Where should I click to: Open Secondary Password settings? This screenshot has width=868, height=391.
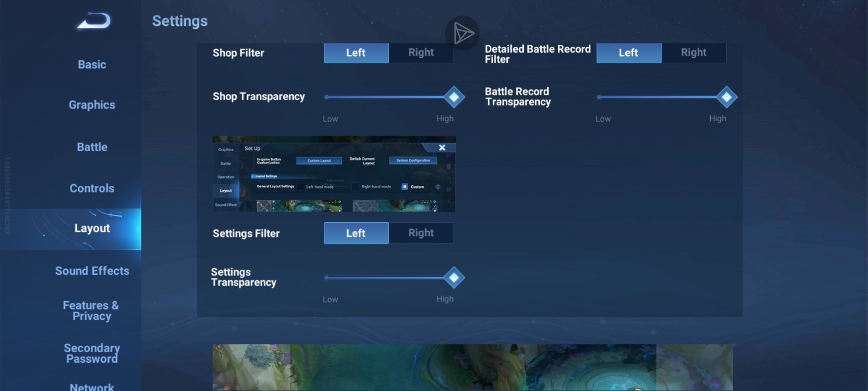pyautogui.click(x=92, y=353)
